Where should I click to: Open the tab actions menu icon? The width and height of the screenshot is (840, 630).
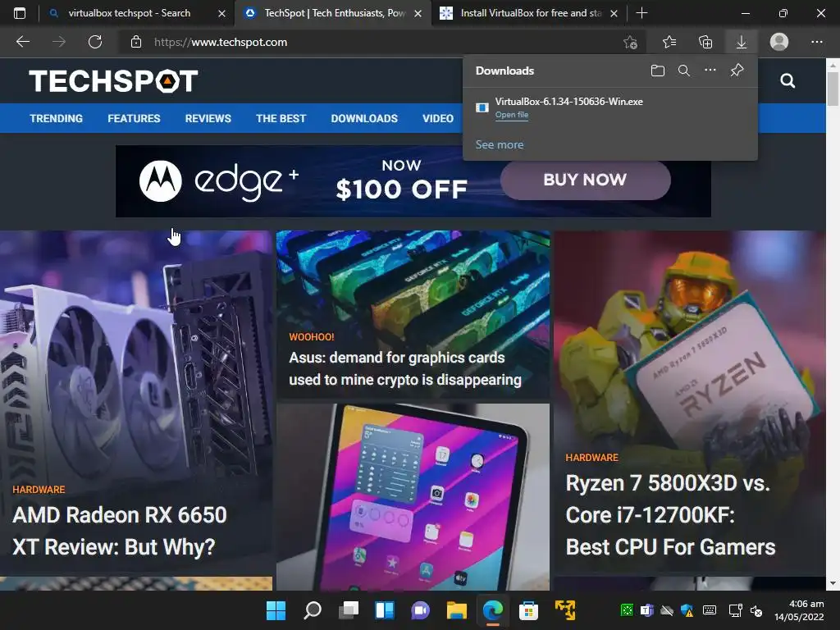[x=20, y=13]
